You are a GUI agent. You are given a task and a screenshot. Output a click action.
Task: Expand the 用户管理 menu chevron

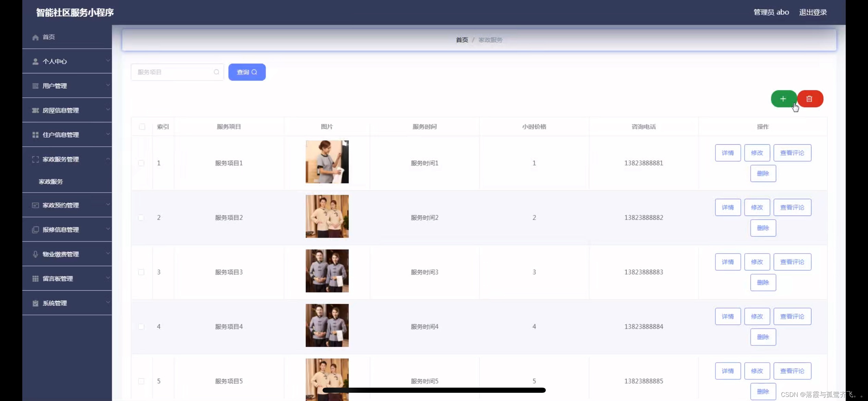click(108, 85)
